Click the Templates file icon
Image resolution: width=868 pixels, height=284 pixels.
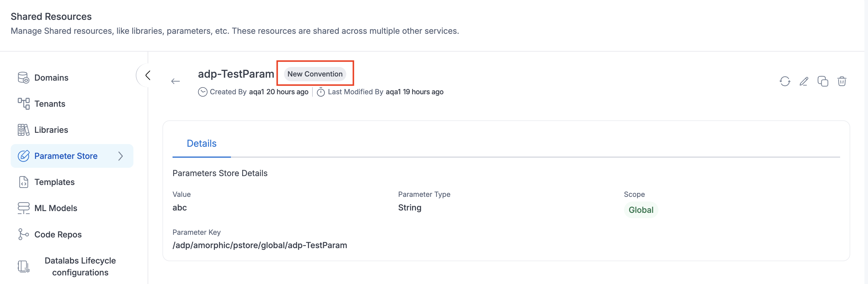click(24, 182)
